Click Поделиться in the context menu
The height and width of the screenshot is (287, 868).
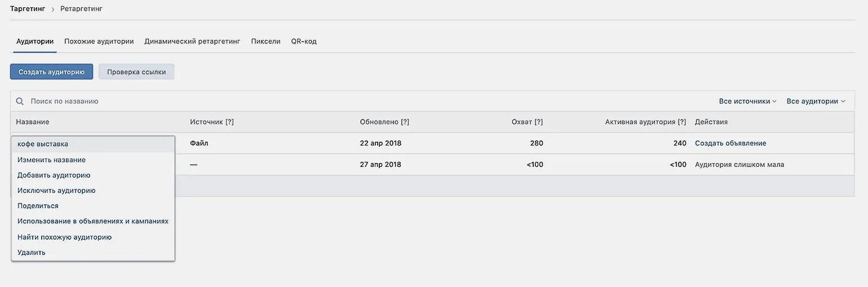tap(38, 206)
